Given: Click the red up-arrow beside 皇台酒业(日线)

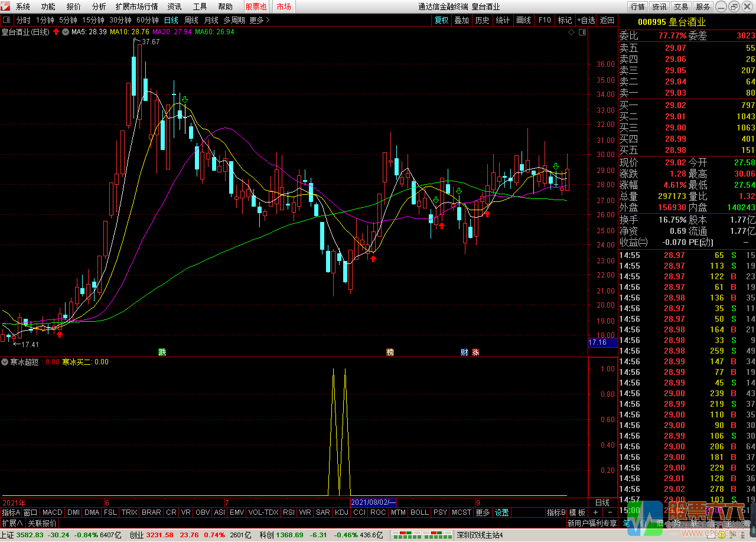Looking at the screenshot, I should 56,32.
